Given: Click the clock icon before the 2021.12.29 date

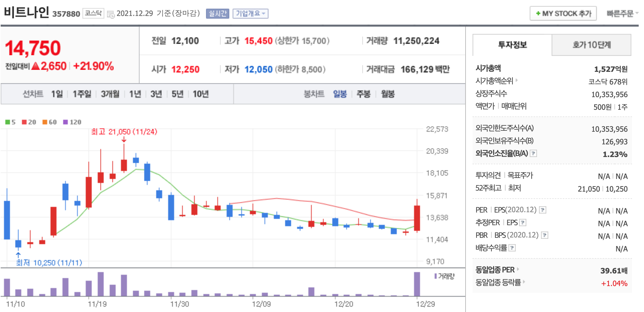Looking at the screenshot, I should 111,14.
